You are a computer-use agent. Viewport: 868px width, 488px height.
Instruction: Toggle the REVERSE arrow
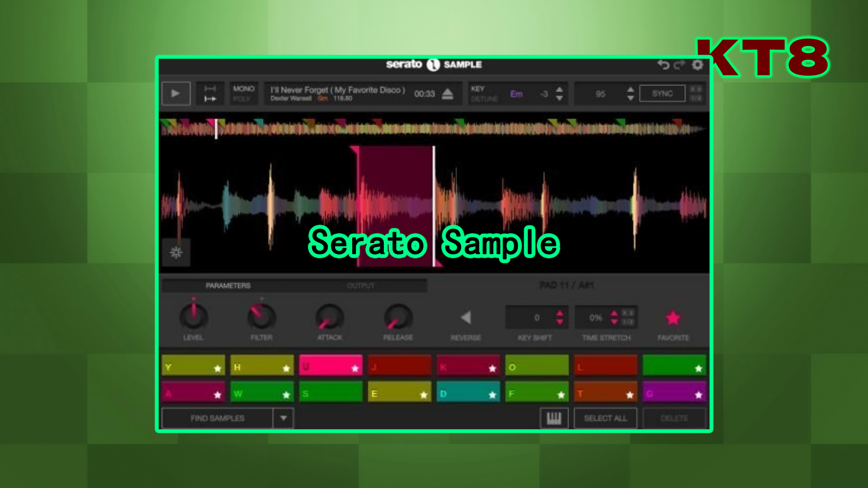pyautogui.click(x=466, y=317)
